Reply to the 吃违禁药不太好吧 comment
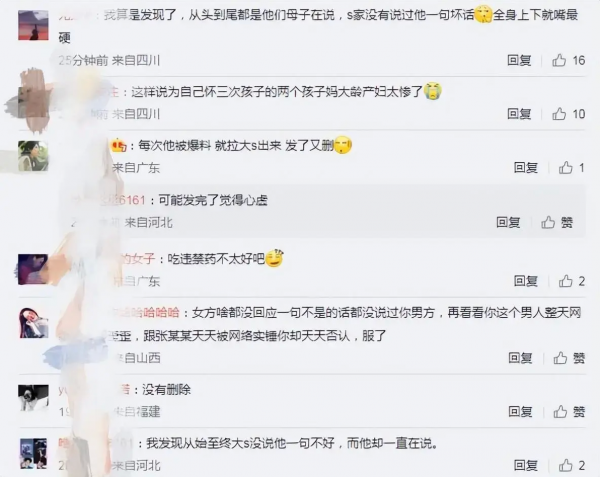The width and height of the screenshot is (600, 477). (x=526, y=281)
